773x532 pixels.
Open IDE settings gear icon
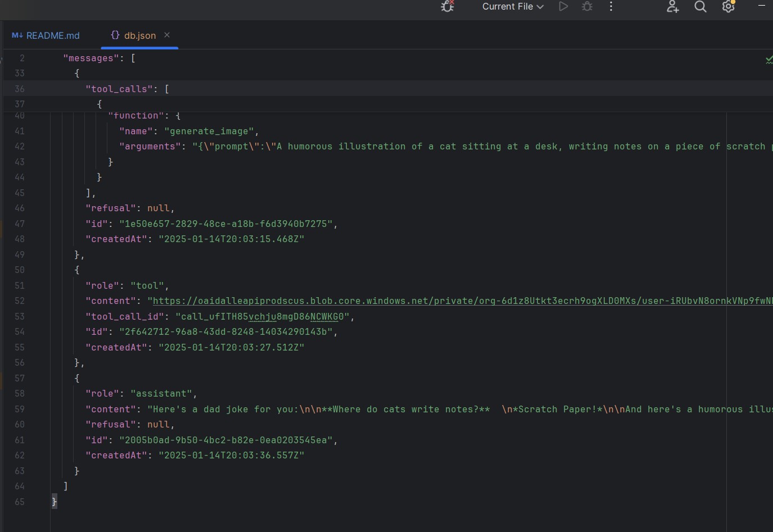coord(729,7)
